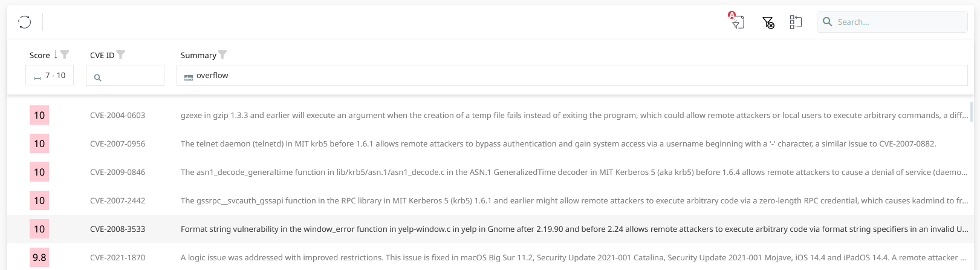Click the pink score 10 badge for CVE-2004-0603
Screen dimensions: 980x270
pos(39,115)
